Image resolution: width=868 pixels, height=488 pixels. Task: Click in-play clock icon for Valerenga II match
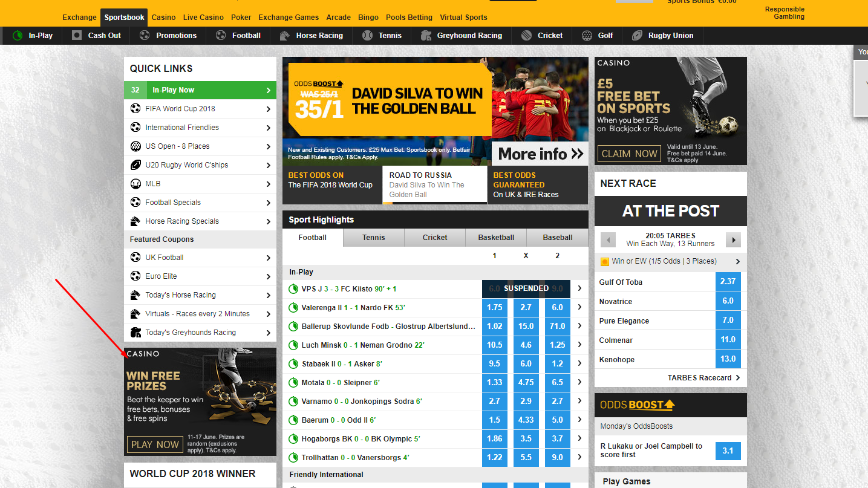(294, 308)
